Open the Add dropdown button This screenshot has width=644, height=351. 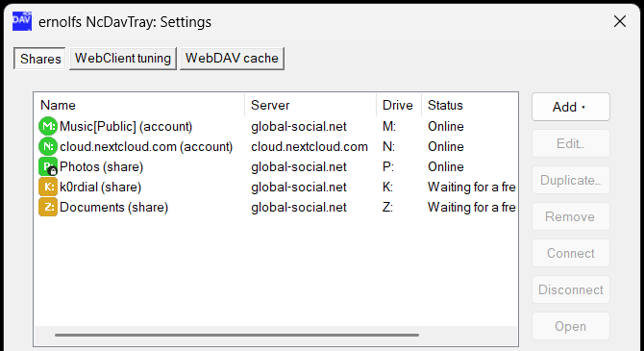(x=571, y=107)
